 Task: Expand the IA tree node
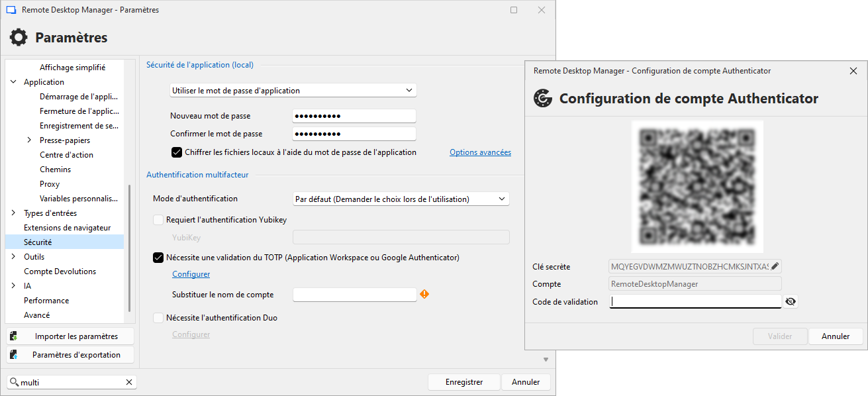[13, 286]
